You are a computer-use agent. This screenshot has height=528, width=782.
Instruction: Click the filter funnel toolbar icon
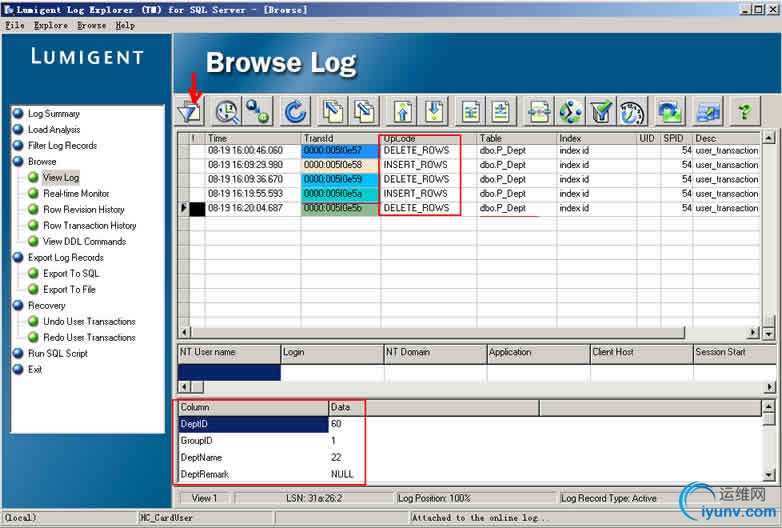pyautogui.click(x=190, y=112)
